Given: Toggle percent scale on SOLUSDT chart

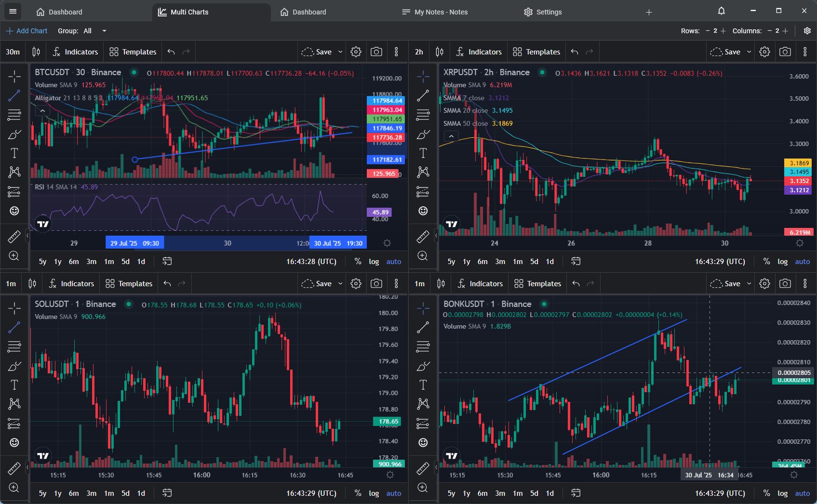Looking at the screenshot, I should [x=358, y=493].
